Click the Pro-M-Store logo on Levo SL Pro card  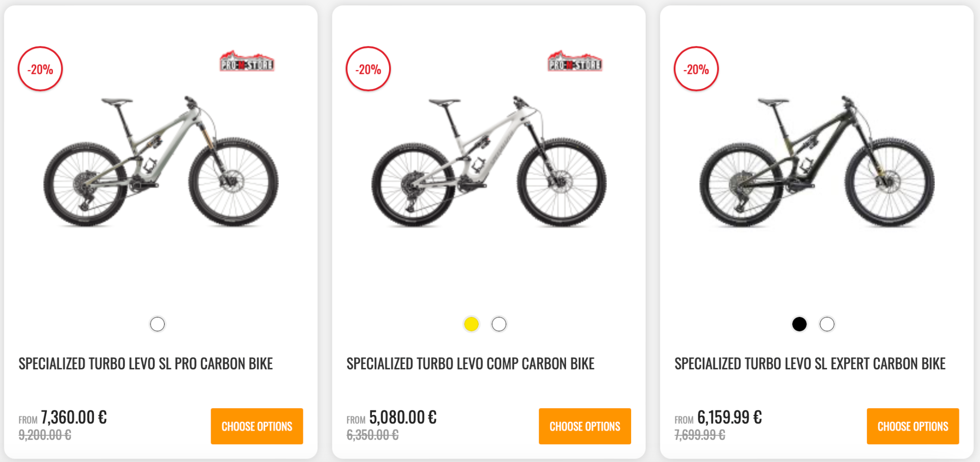[x=246, y=62]
